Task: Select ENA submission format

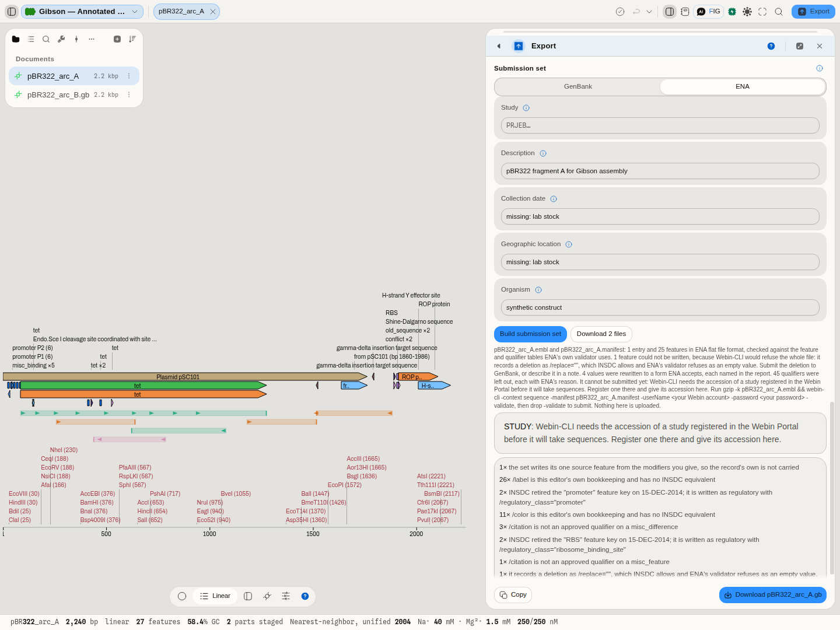Action: (743, 86)
